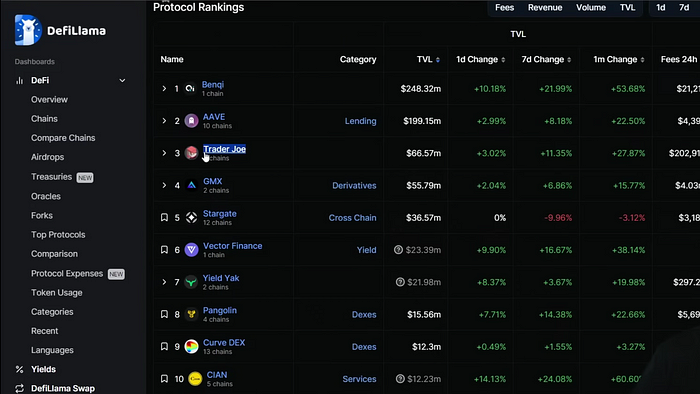This screenshot has height=394, width=700.
Task: Expand the Yield Yak row
Action: (164, 282)
